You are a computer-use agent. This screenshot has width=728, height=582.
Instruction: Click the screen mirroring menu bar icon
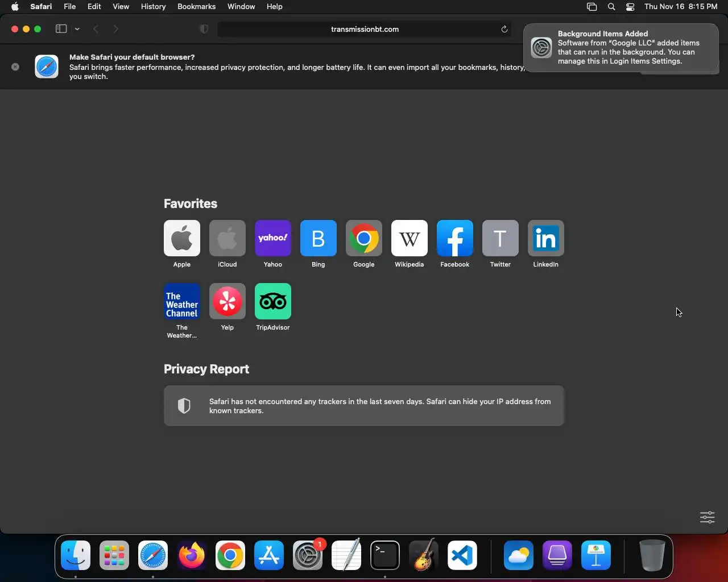click(591, 6)
